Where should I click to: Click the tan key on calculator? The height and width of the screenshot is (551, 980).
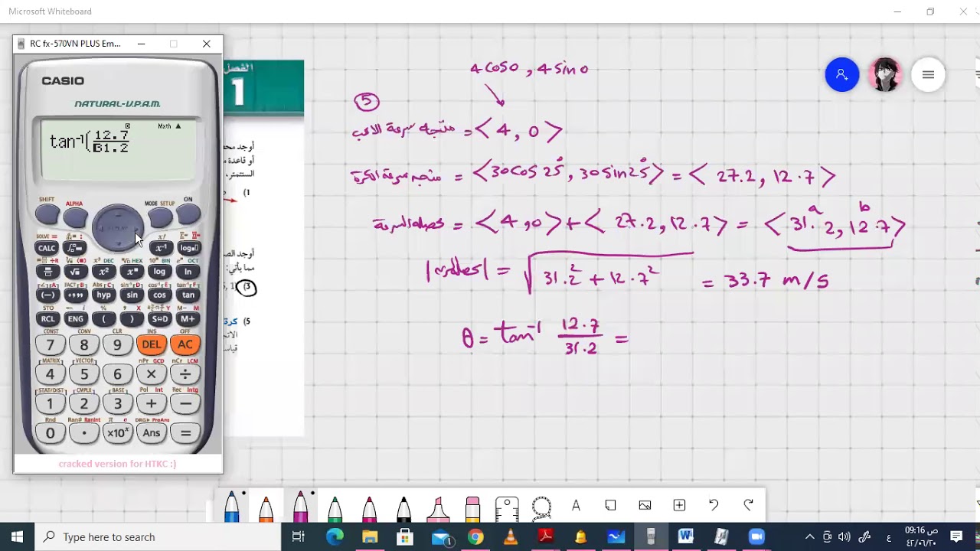click(188, 295)
